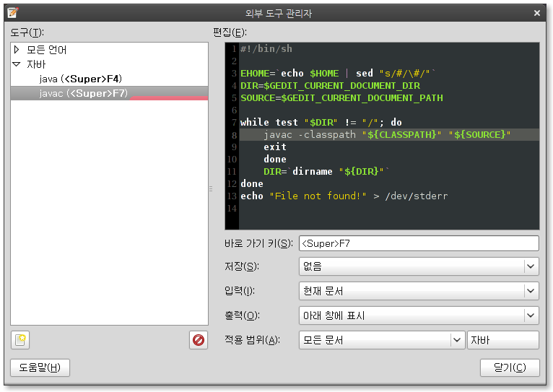This screenshot has height=392, width=553.
Task: Click line number 14 in the editor gutter
Action: pos(232,209)
